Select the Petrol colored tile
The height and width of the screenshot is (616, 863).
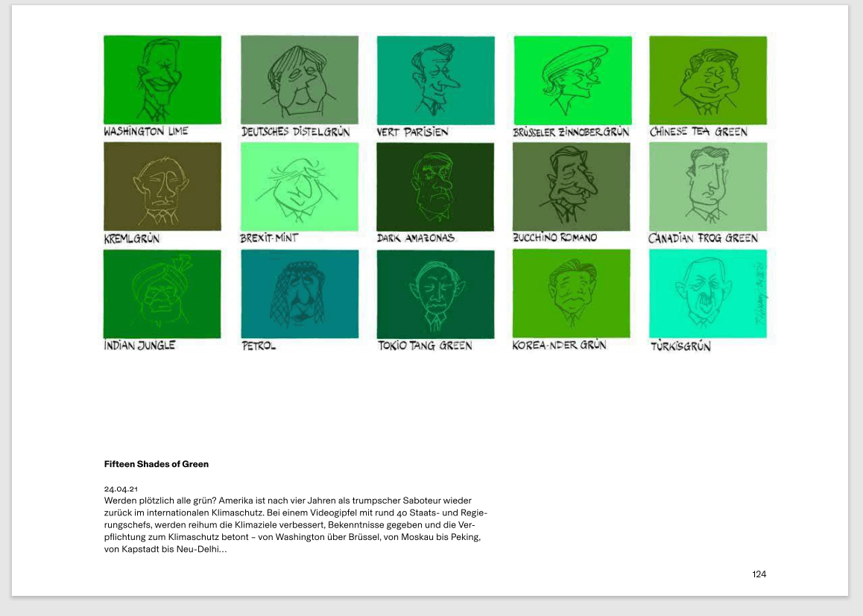(299, 293)
